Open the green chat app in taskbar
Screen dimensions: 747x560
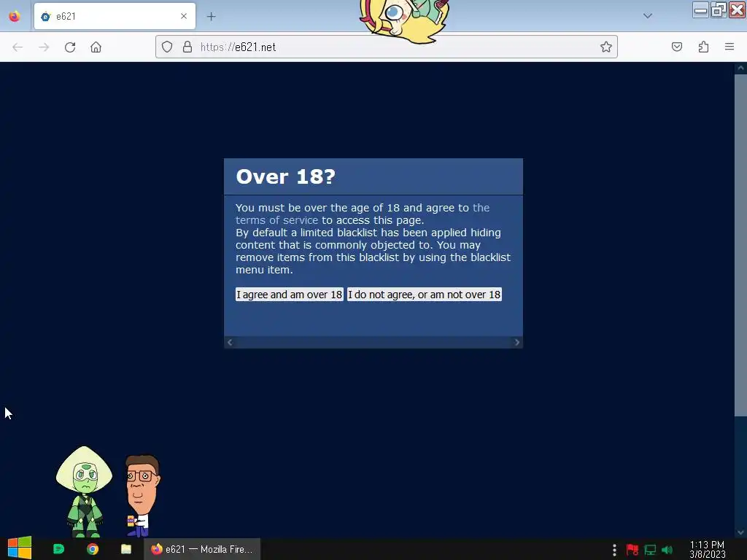pos(58,549)
